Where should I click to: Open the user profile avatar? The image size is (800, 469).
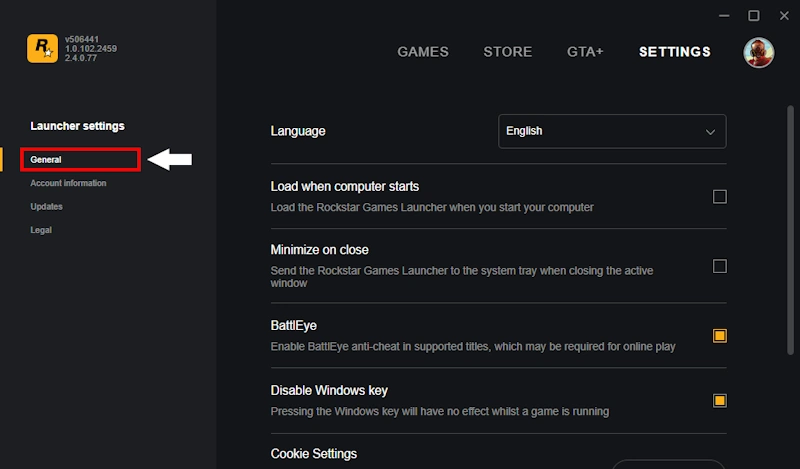[x=758, y=52]
